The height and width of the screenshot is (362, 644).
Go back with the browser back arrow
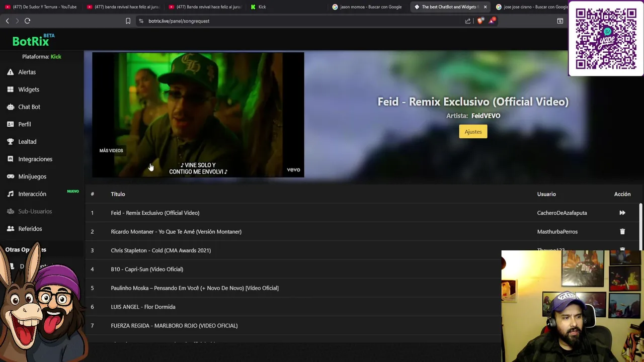pos(7,21)
